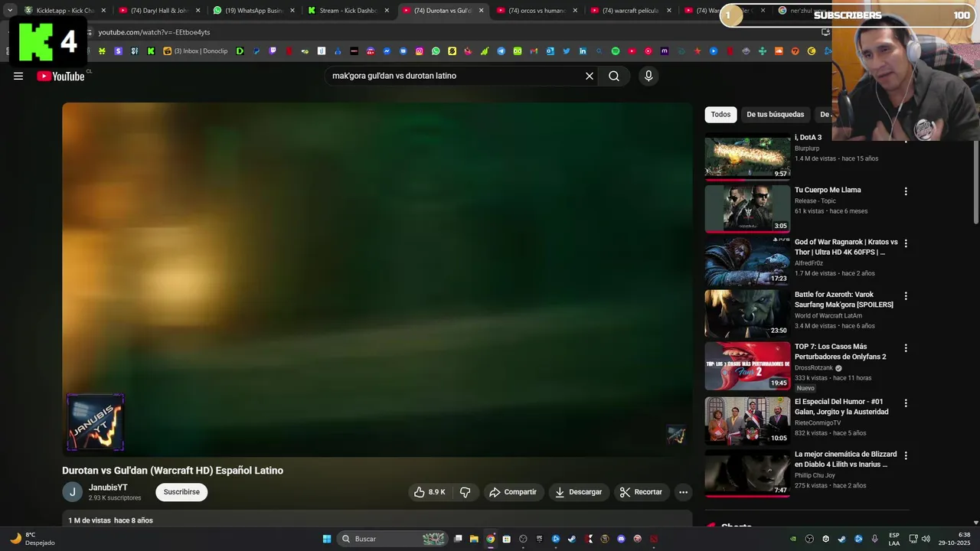Open the YouTube hamburger guide menu
The width and height of the screenshot is (980, 551).
pos(18,76)
